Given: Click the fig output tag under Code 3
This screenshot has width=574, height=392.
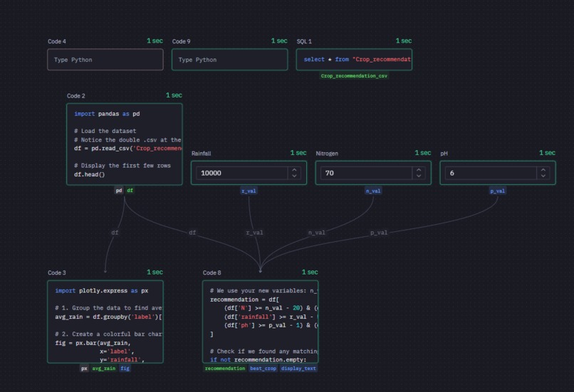Looking at the screenshot, I should 125,369.
